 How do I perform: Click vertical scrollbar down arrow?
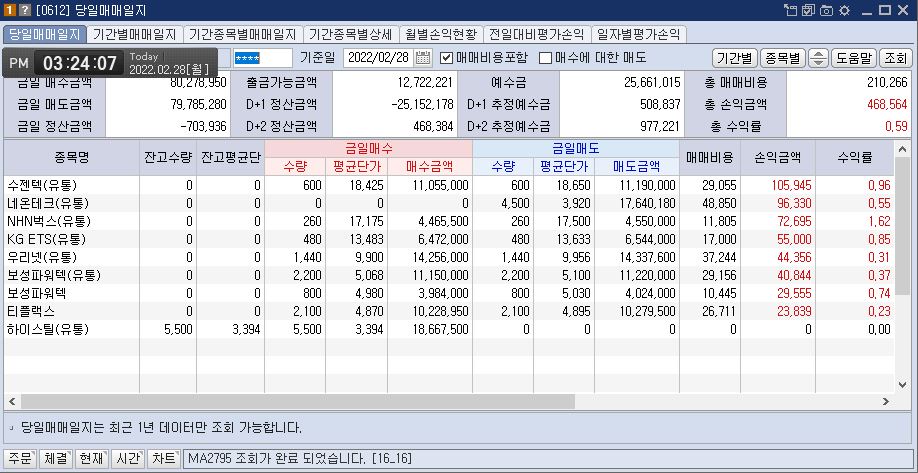coord(902,385)
